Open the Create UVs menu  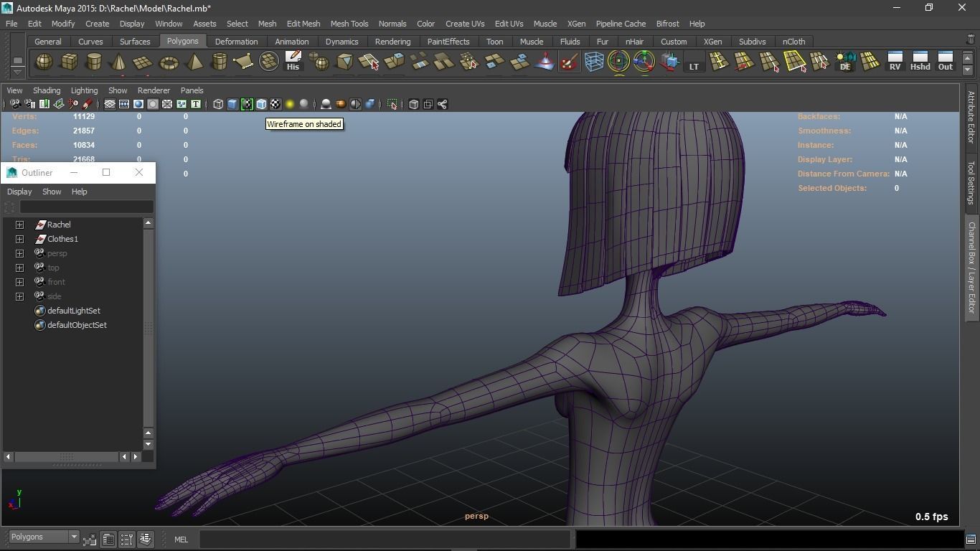[x=465, y=24]
